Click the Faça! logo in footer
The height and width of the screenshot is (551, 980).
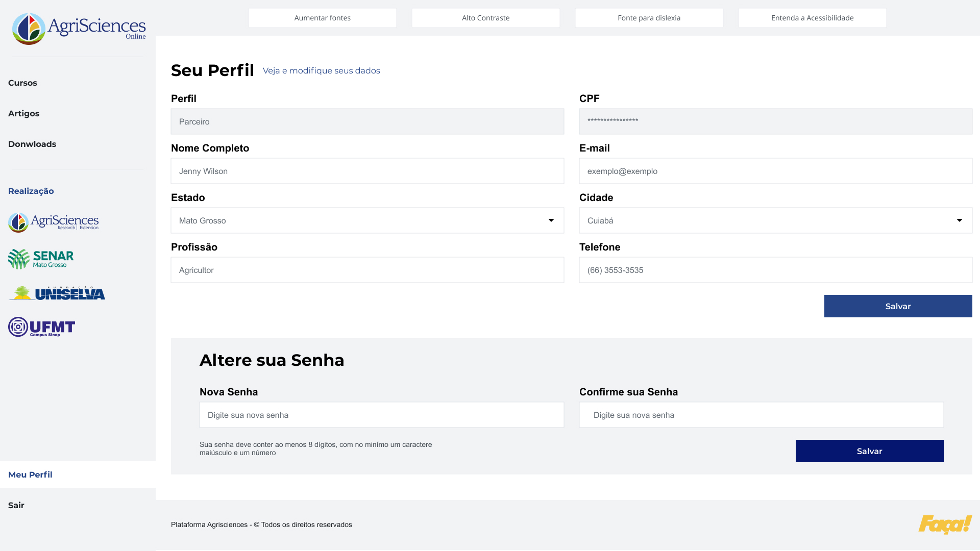944,524
